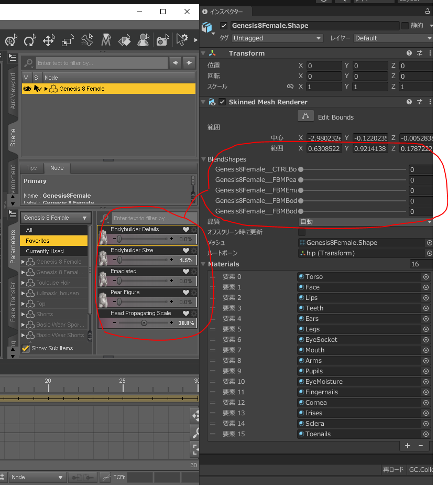The height and width of the screenshot is (485, 448).
Task: Toggle Genesis8Female.Shape active checkbox in Inspector
Action: 224,26
